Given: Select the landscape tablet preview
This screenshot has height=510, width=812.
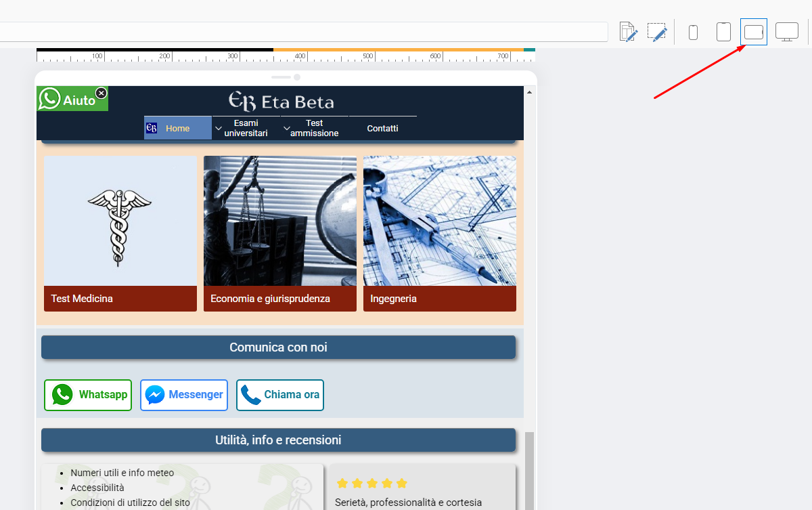Looking at the screenshot, I should pyautogui.click(x=754, y=32).
